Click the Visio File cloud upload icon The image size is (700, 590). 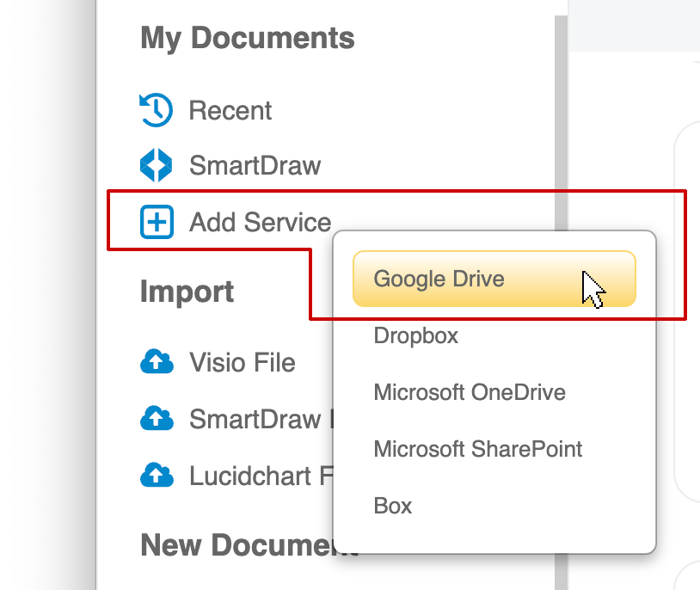pos(157,362)
